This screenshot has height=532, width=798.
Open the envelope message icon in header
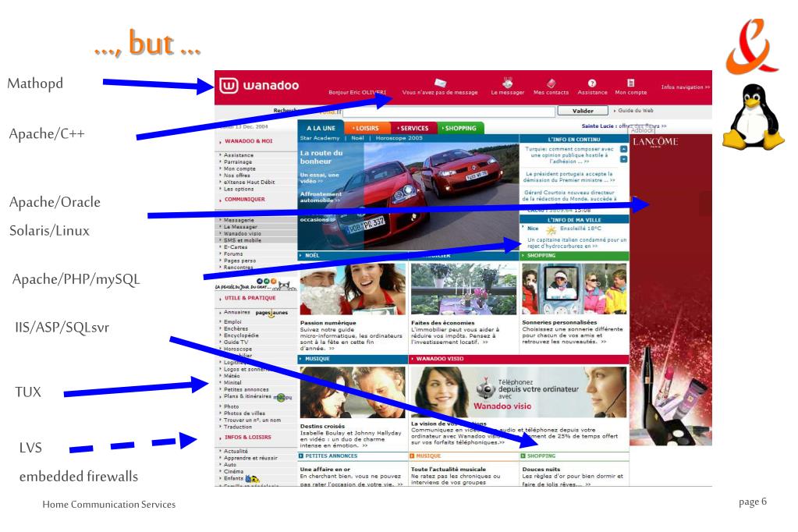click(440, 83)
